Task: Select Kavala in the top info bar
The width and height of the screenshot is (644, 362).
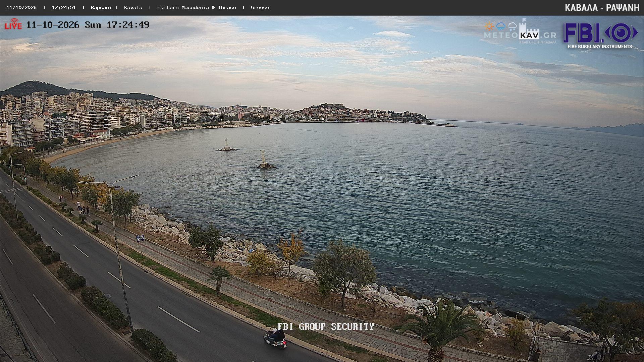Action: coord(133,7)
